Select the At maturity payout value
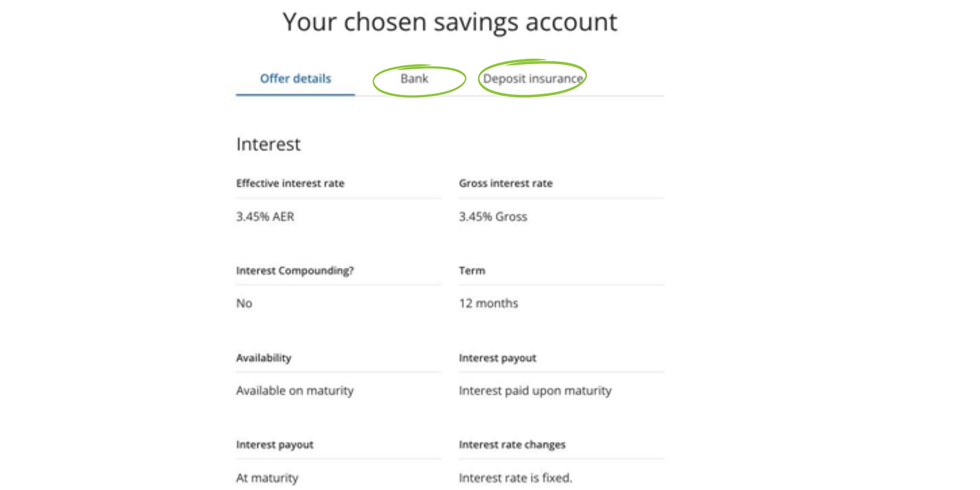The width and height of the screenshot is (980, 490). [x=266, y=478]
